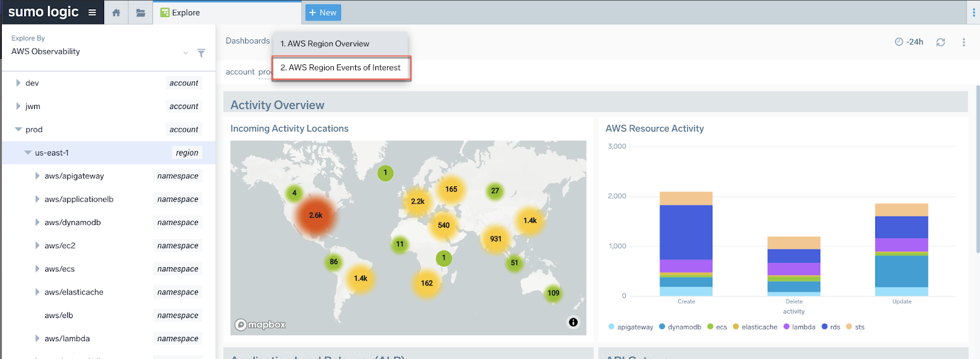Click the map info icon
Screen dimensions: 980x359
[573, 322]
